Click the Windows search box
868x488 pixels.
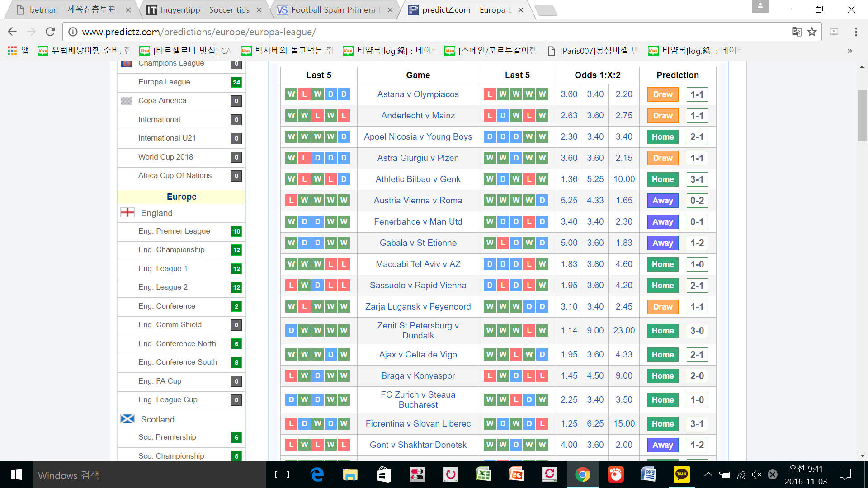coord(149,474)
